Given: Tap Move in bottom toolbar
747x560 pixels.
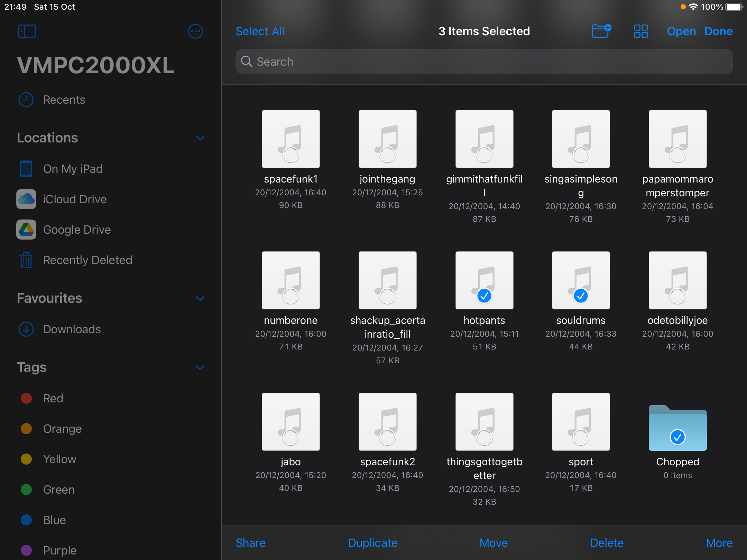Looking at the screenshot, I should tap(494, 543).
